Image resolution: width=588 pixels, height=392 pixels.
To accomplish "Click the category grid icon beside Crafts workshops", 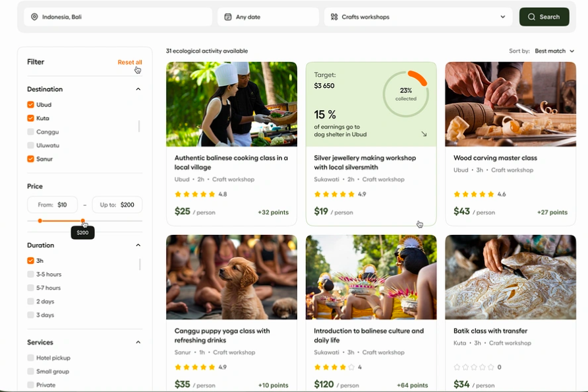I will pos(334,17).
